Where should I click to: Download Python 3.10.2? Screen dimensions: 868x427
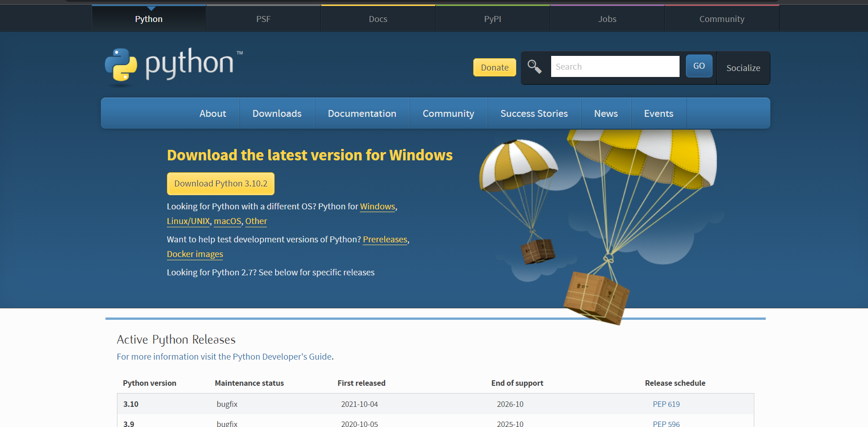(221, 183)
